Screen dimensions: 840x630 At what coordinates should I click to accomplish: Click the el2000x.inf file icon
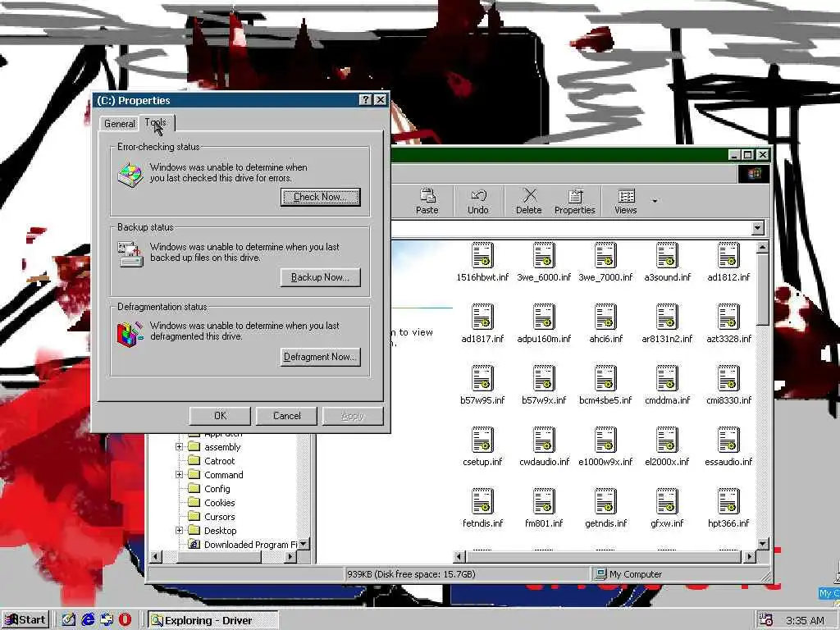[x=667, y=440]
